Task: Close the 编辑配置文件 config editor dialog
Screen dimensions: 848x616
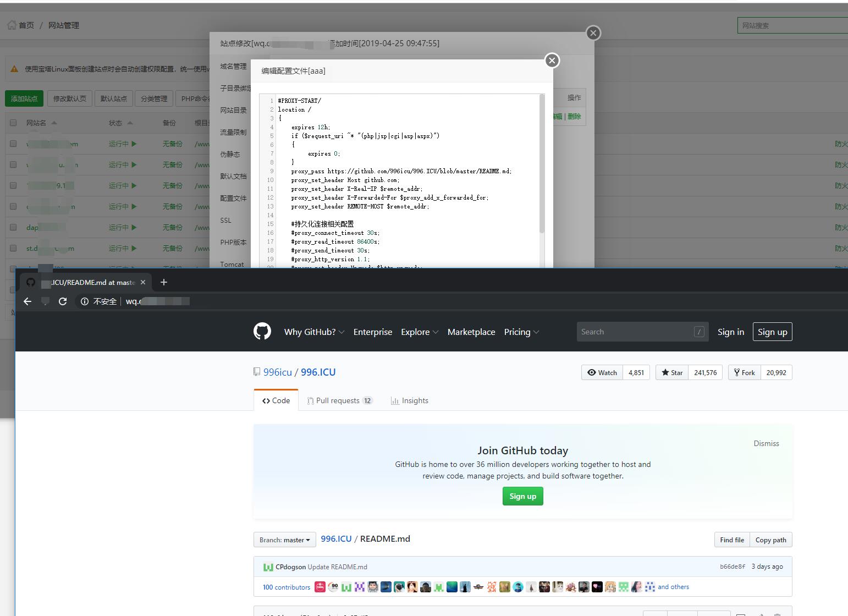Action: (x=552, y=61)
